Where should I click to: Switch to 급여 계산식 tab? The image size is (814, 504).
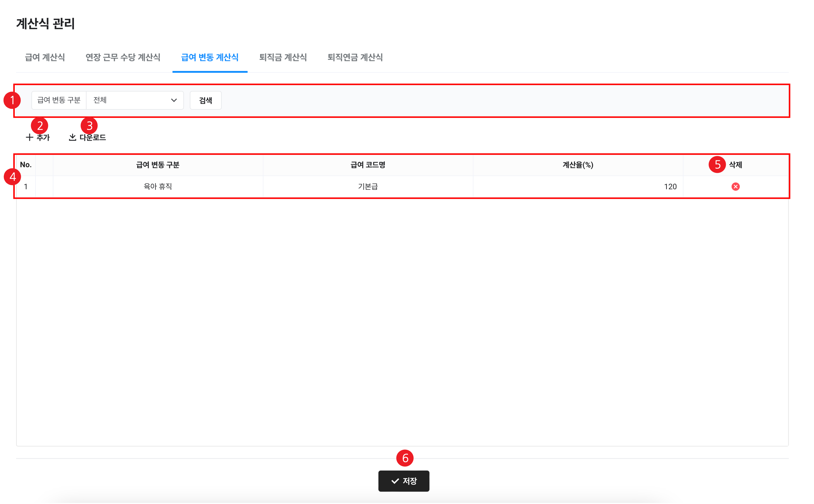45,57
